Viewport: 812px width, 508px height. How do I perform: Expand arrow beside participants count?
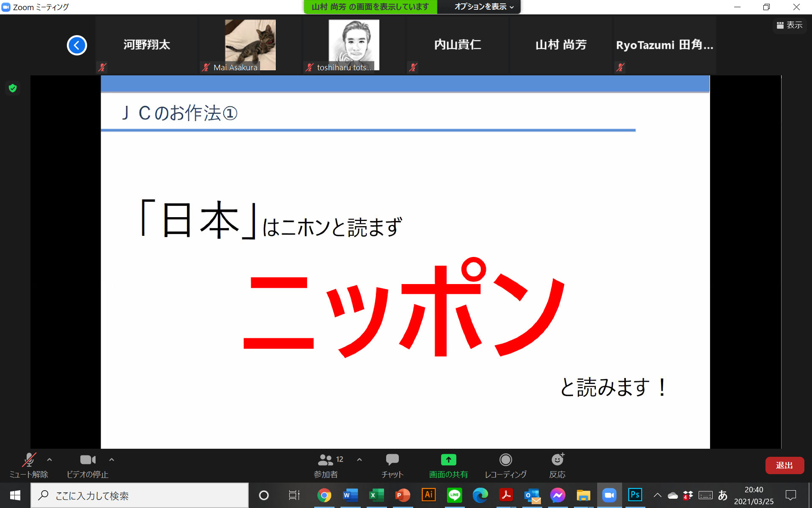point(359,459)
